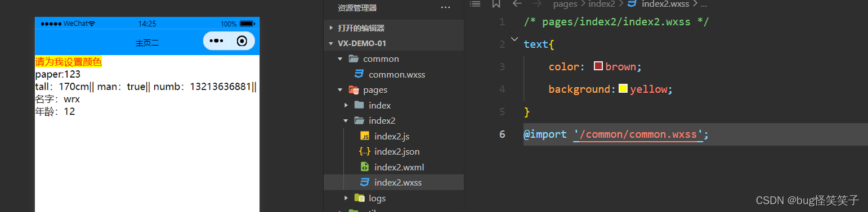Screen dimensions: 868x212
Task: Click the pages breadcrumb segment
Action: 565,4
